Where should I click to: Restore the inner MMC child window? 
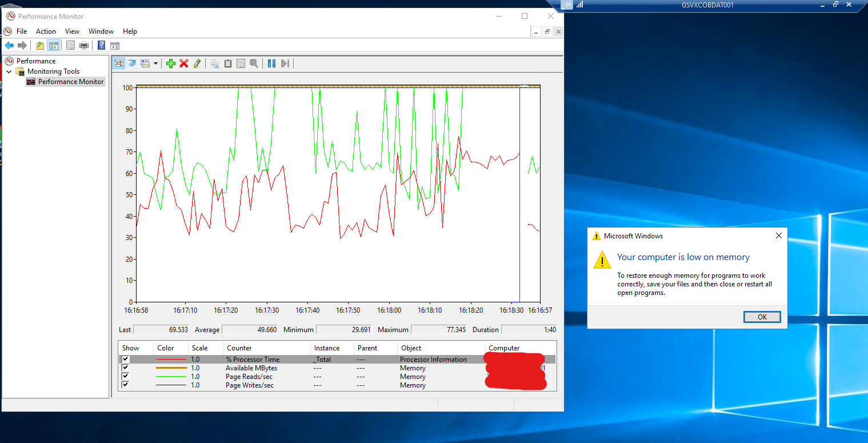coord(547,31)
